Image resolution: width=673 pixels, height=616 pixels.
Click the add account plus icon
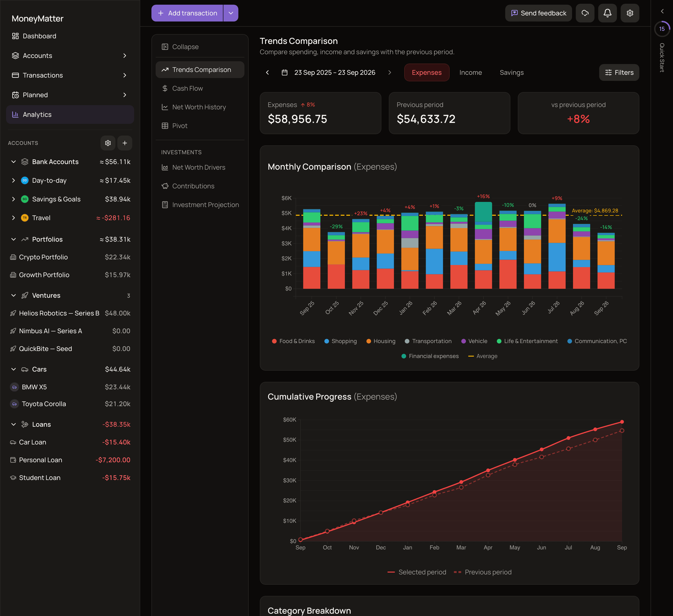pos(125,143)
